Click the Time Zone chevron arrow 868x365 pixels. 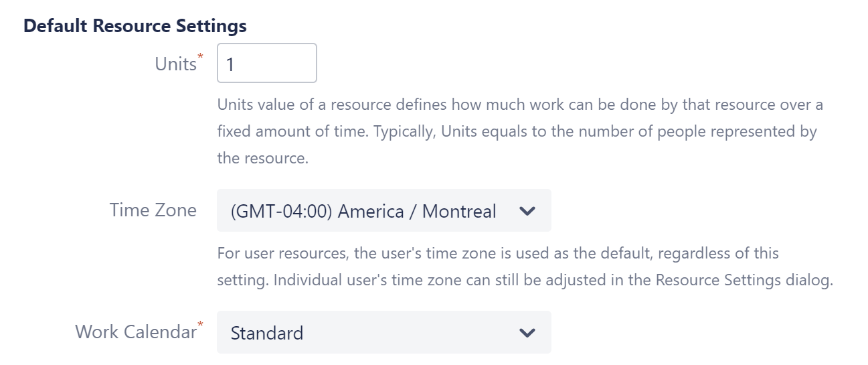tap(527, 211)
